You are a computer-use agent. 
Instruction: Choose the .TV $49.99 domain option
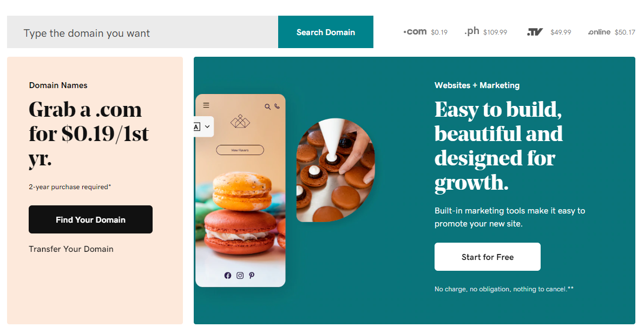[549, 32]
